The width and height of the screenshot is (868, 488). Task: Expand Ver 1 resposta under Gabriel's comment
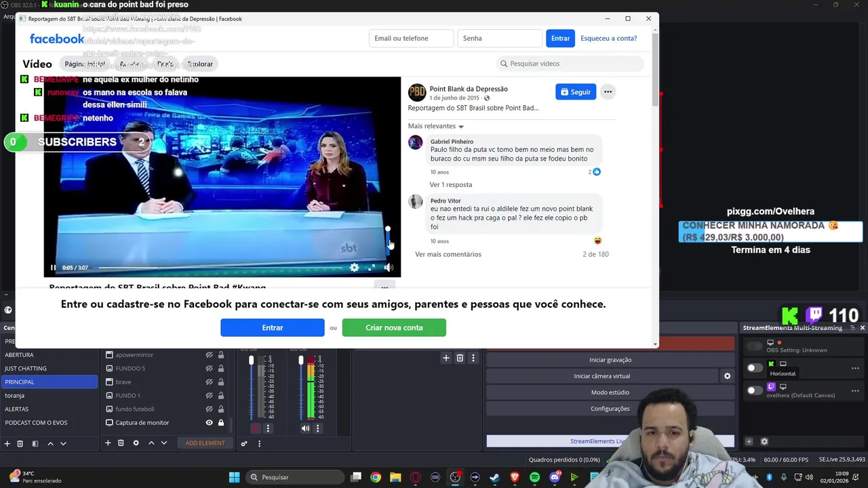coord(450,184)
